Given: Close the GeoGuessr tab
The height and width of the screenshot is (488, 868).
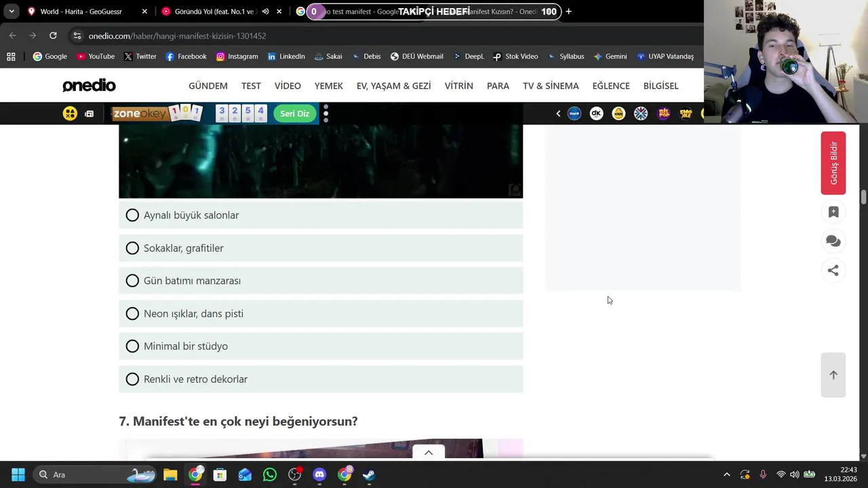Looking at the screenshot, I should pyautogui.click(x=144, y=12).
